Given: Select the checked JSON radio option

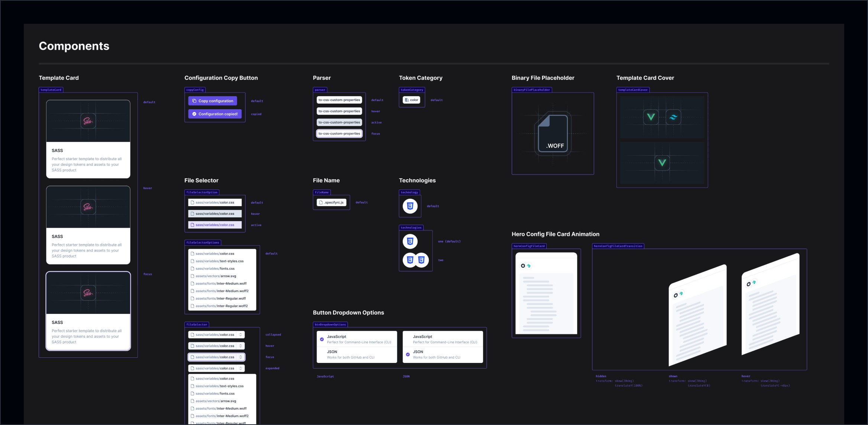Looking at the screenshot, I should click(408, 354).
